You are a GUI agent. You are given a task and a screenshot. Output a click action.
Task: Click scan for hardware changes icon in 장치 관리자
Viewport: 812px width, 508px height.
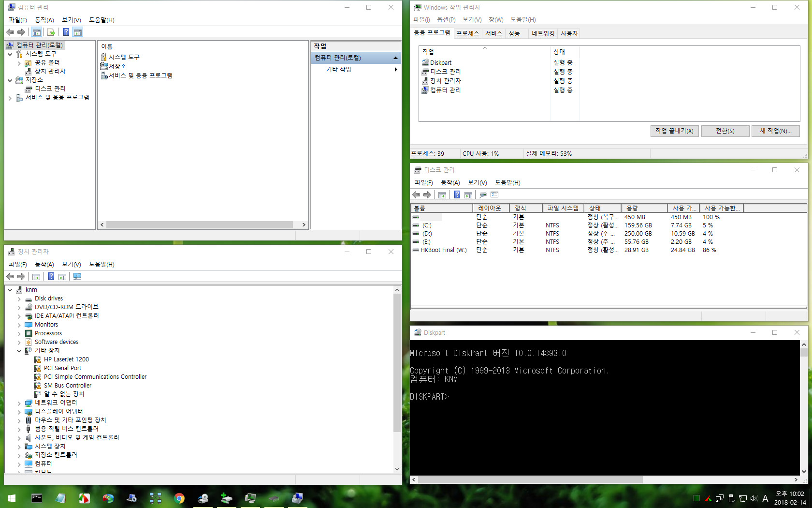tap(77, 276)
